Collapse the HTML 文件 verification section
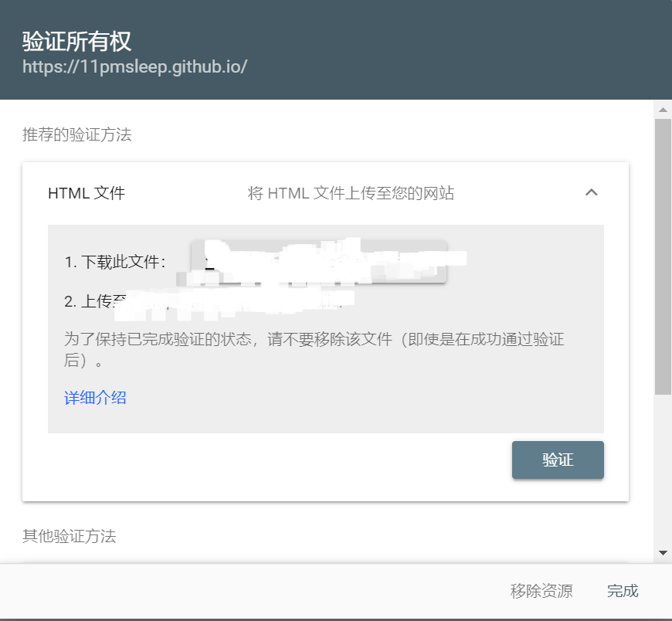This screenshot has height=621, width=672. click(x=592, y=192)
